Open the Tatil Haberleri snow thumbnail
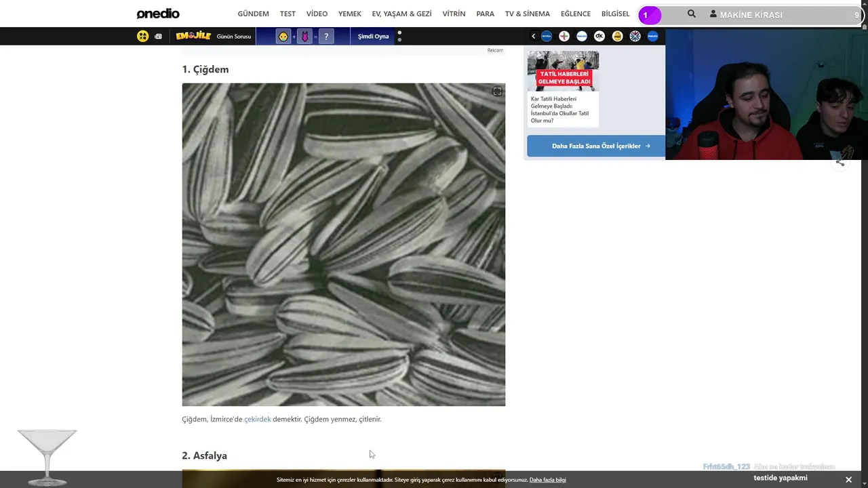Image resolution: width=868 pixels, height=488 pixels. coord(563,70)
